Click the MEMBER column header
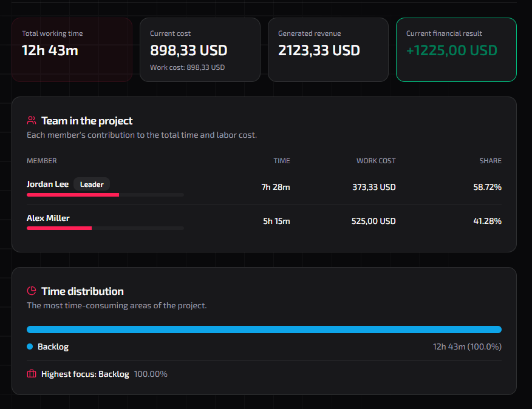The height and width of the screenshot is (409, 532). 42,161
